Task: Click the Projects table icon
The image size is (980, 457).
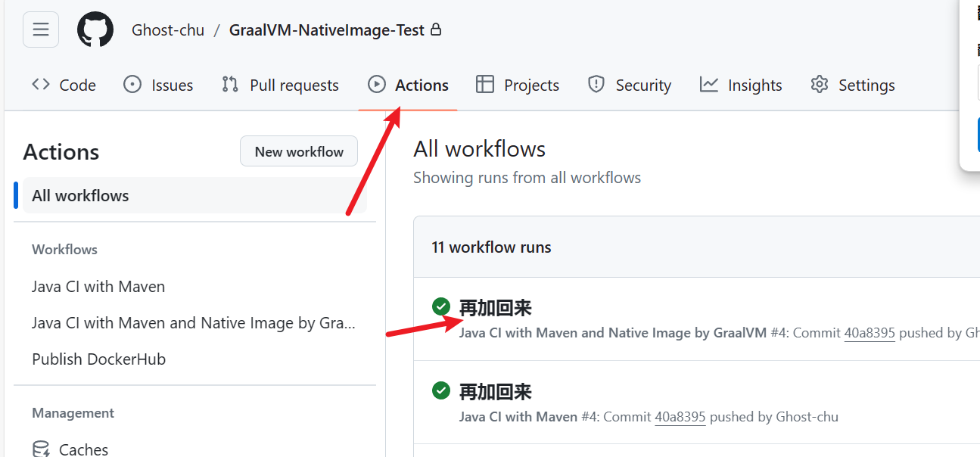Action: coord(485,84)
